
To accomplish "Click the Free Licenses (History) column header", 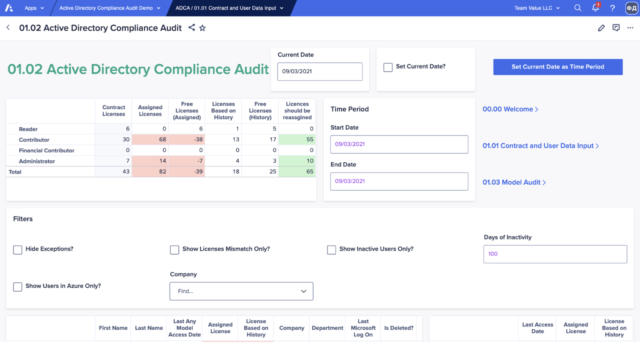I will coord(260,111).
